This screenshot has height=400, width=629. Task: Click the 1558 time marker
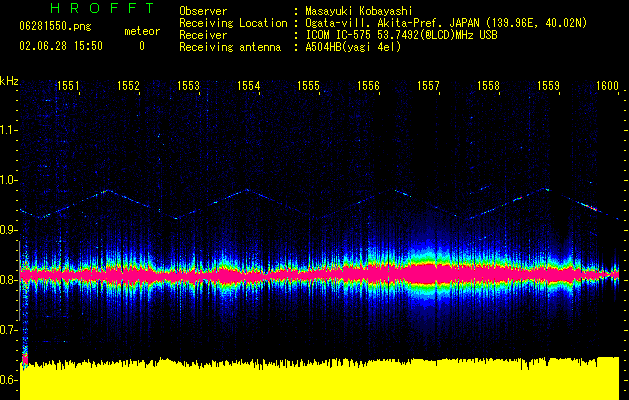[x=488, y=86]
